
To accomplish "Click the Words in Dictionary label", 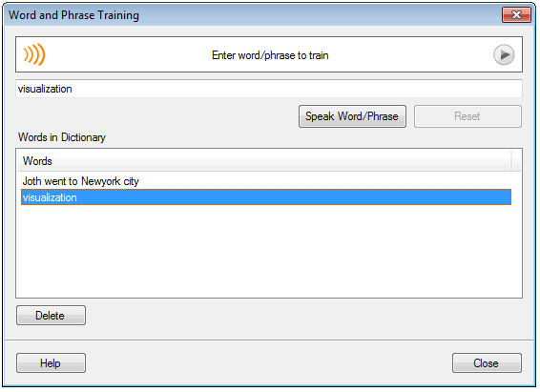I will (x=62, y=137).
